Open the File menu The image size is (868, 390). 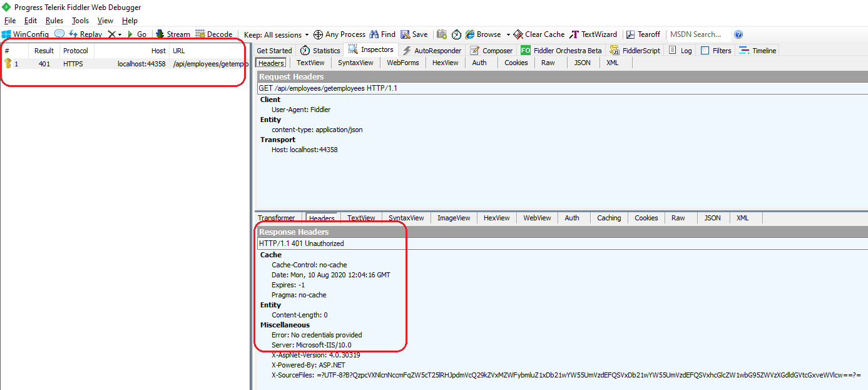click(10, 21)
